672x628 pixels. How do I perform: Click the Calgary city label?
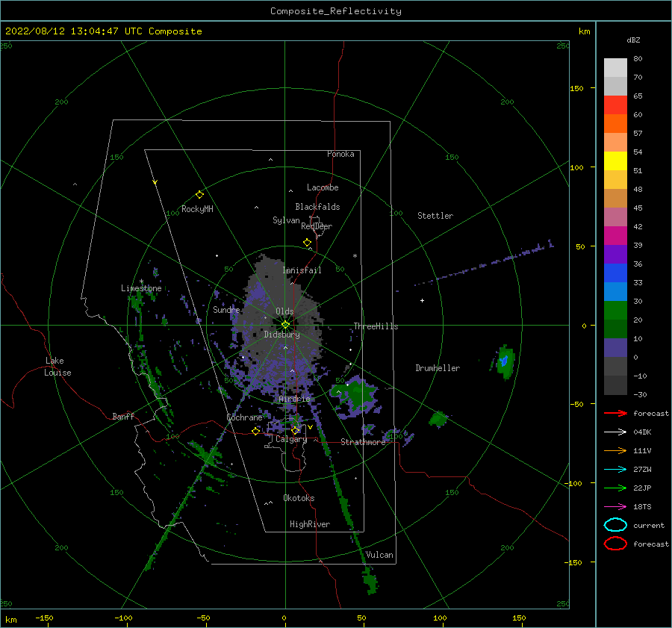click(x=291, y=439)
